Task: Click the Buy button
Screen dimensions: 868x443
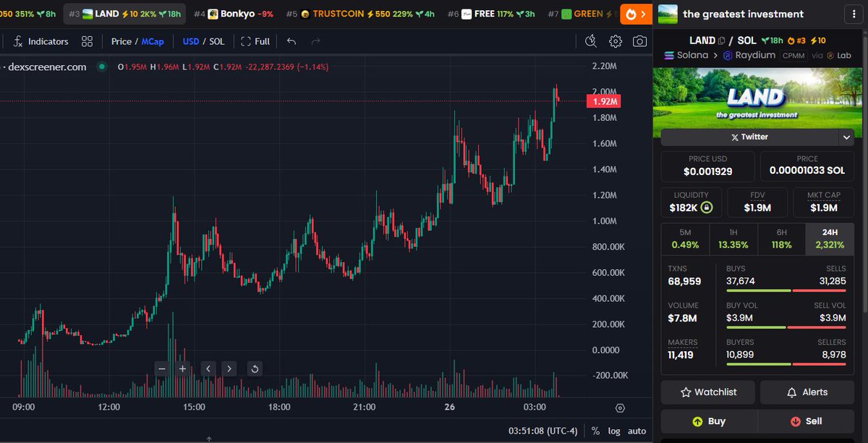Action: [709, 421]
